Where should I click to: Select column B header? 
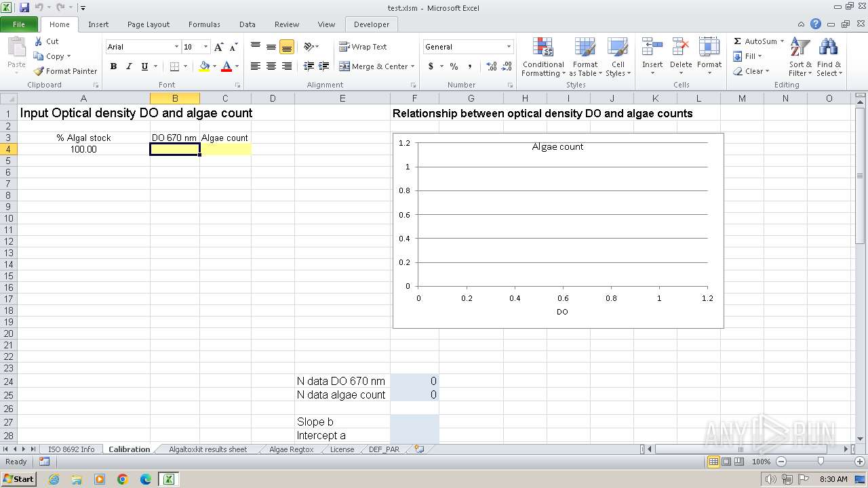(x=175, y=98)
